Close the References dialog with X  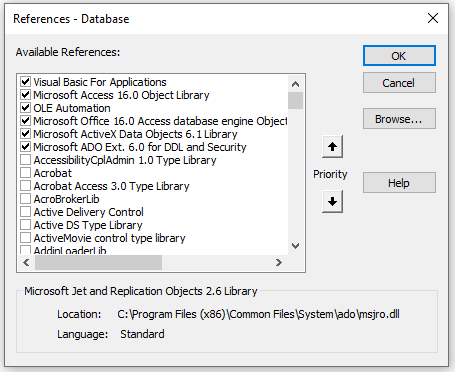(433, 18)
